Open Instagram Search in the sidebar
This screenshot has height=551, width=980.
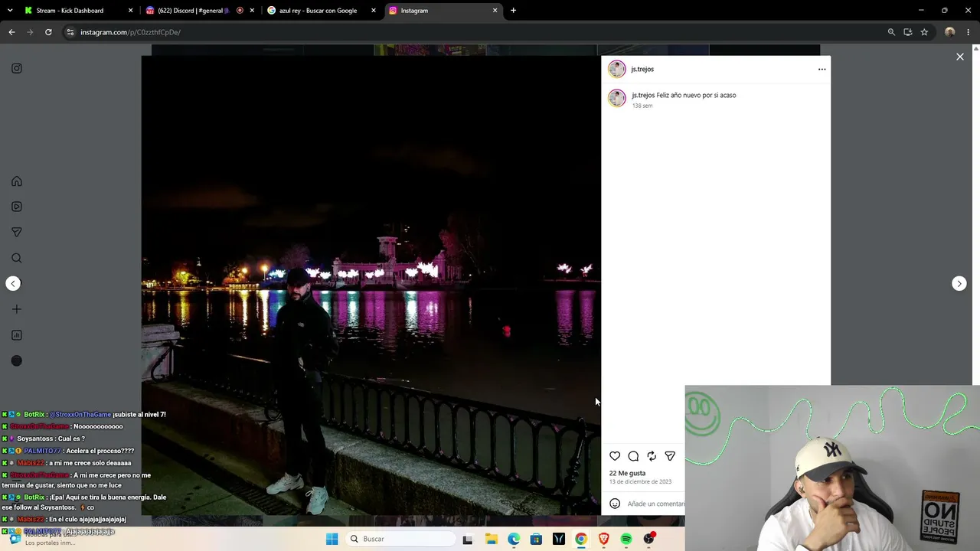point(17,258)
